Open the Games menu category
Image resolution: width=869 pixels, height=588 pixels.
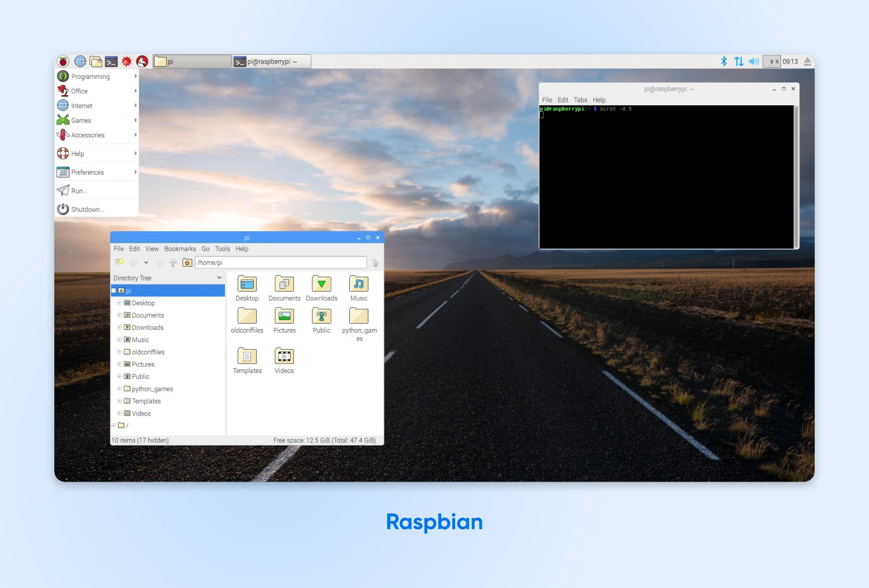point(97,121)
